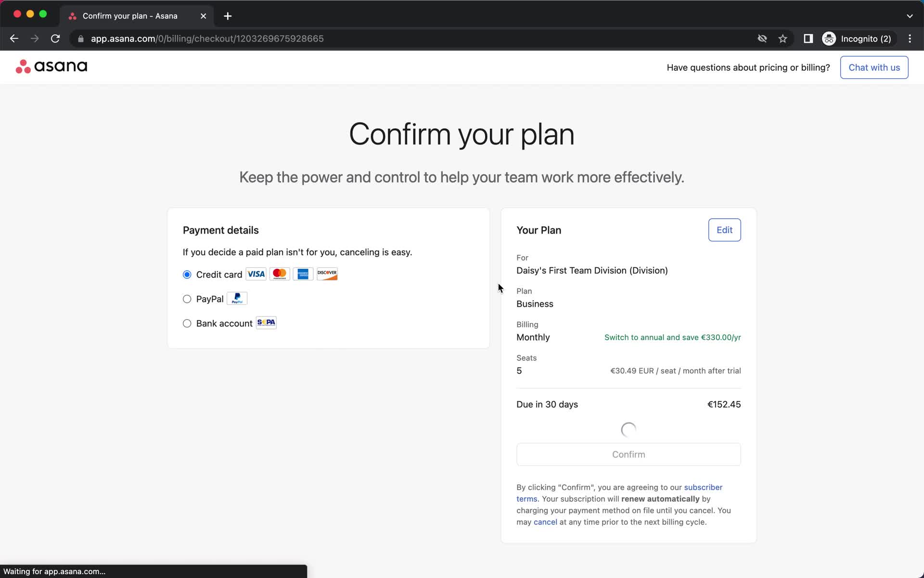
Task: Click the Discover card icon
Action: pos(327,274)
